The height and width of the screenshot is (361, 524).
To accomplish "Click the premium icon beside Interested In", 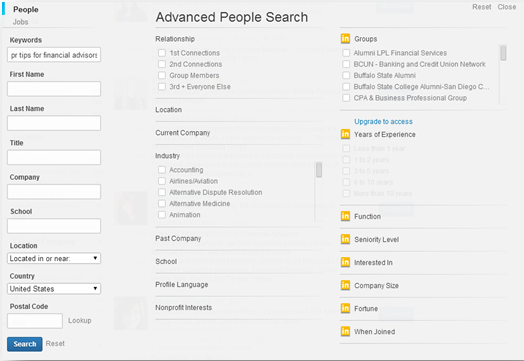I will pos(345,262).
